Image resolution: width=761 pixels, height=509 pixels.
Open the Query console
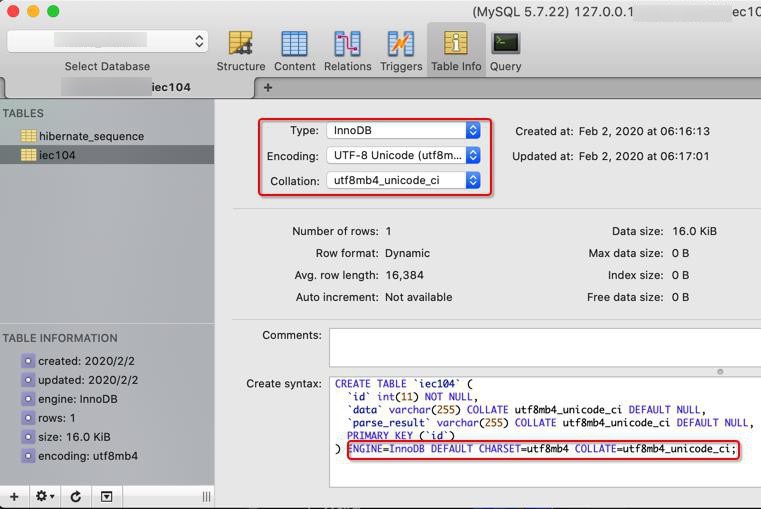(505, 51)
